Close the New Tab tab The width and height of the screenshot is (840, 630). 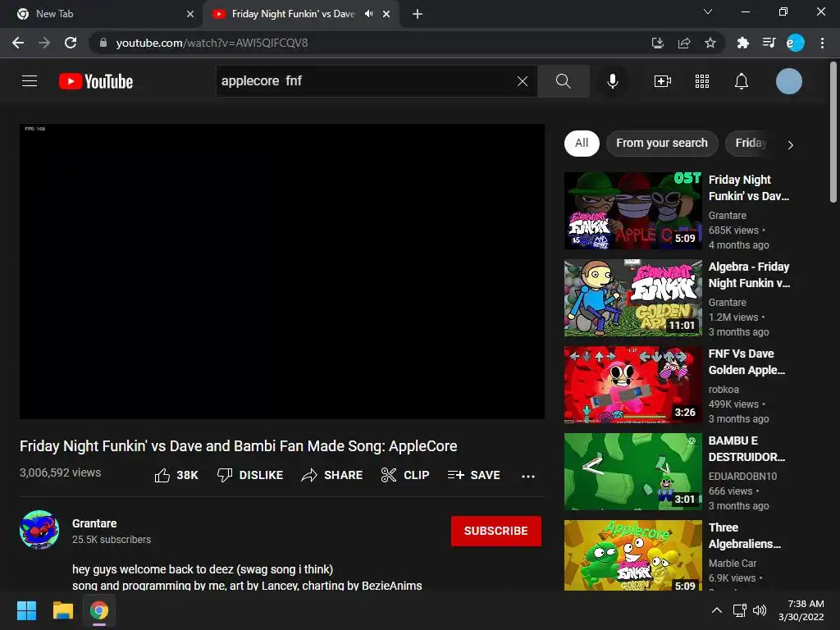pyautogui.click(x=190, y=14)
